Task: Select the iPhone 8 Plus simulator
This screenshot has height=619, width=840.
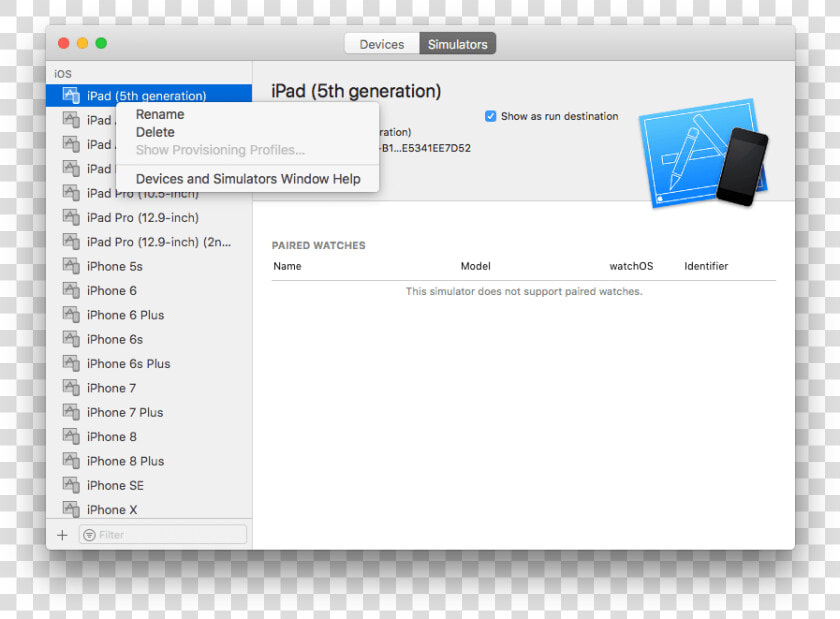Action: point(149,461)
